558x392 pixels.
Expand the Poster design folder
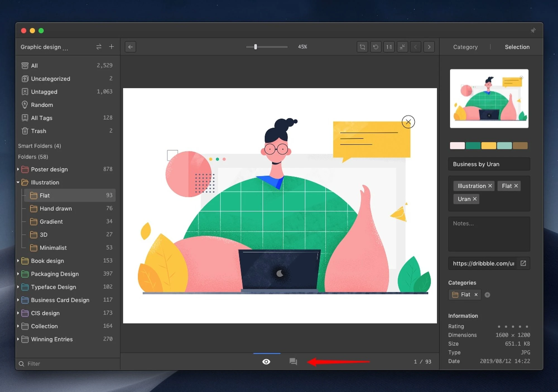pos(18,169)
